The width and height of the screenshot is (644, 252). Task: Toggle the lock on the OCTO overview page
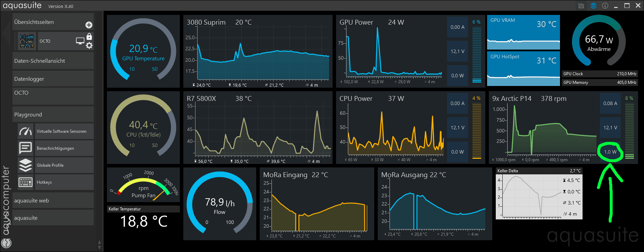pos(89,36)
